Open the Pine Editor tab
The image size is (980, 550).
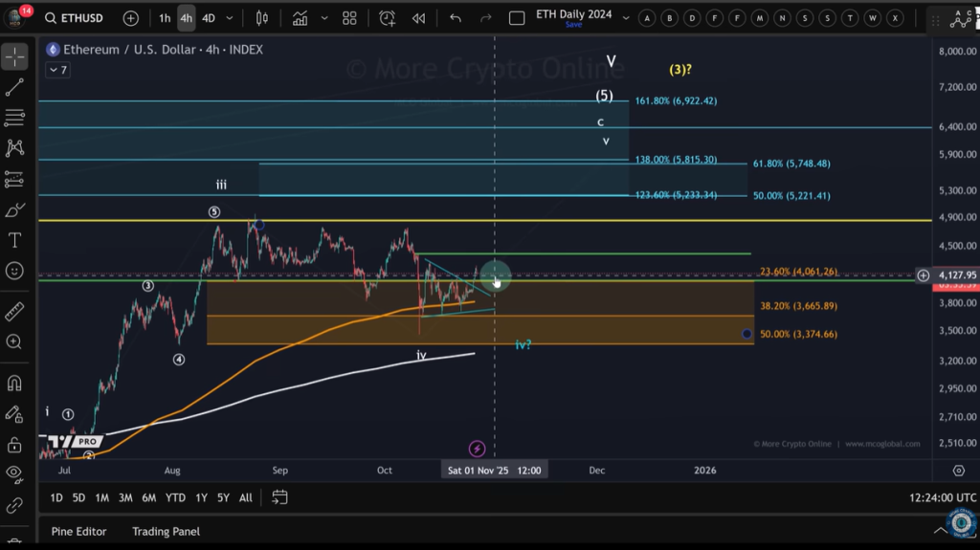pyautogui.click(x=78, y=531)
